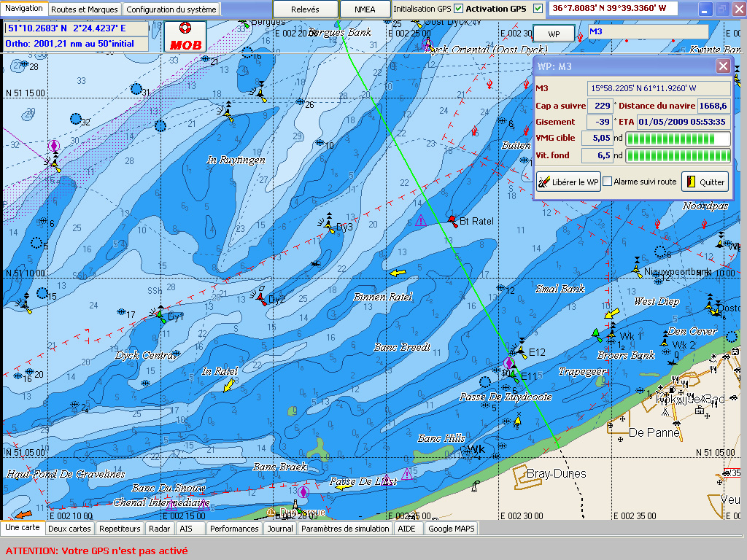Click the Quitter exit door icon

click(x=692, y=182)
